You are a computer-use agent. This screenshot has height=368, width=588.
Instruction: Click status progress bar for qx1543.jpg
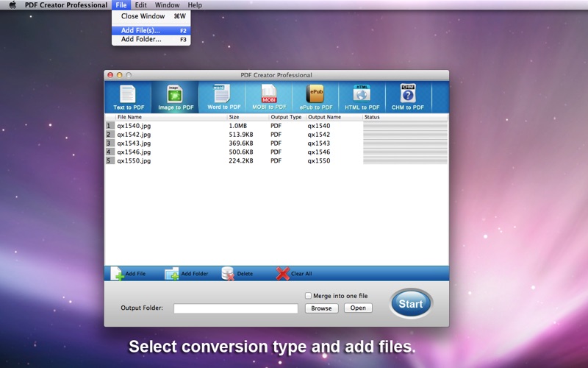click(x=406, y=143)
